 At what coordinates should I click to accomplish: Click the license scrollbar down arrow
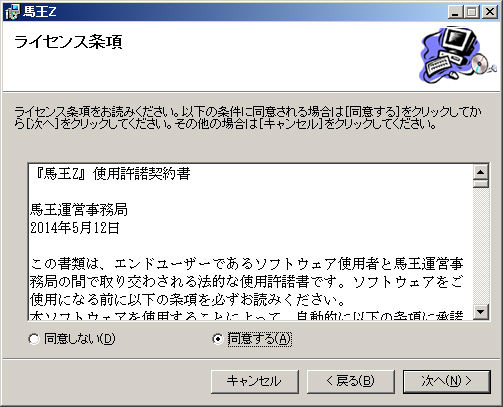click(x=480, y=312)
